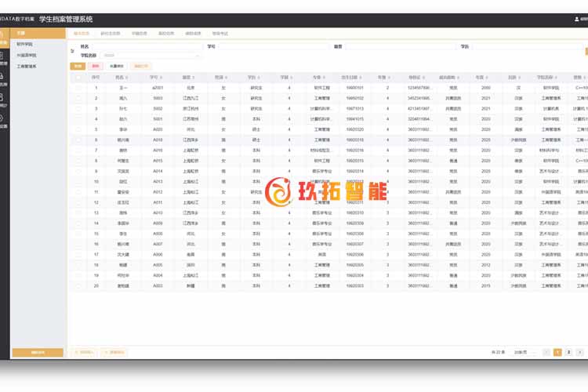Select 外国语学院 in the left tree

tap(27, 55)
